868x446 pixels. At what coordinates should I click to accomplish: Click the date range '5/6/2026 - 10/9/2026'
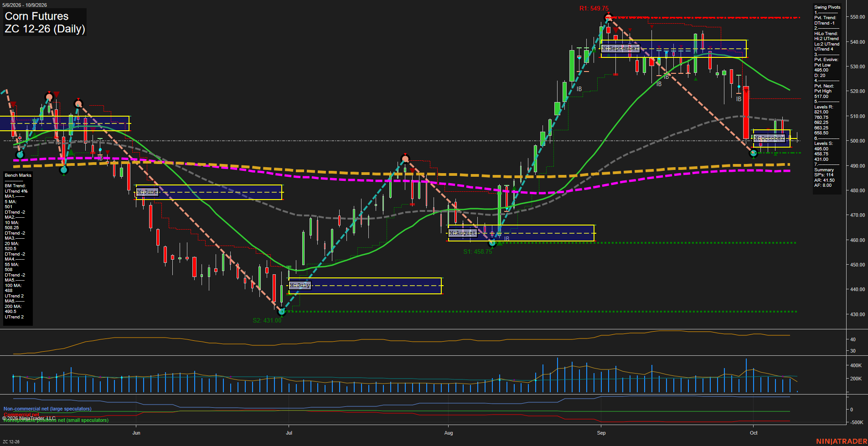25,5
